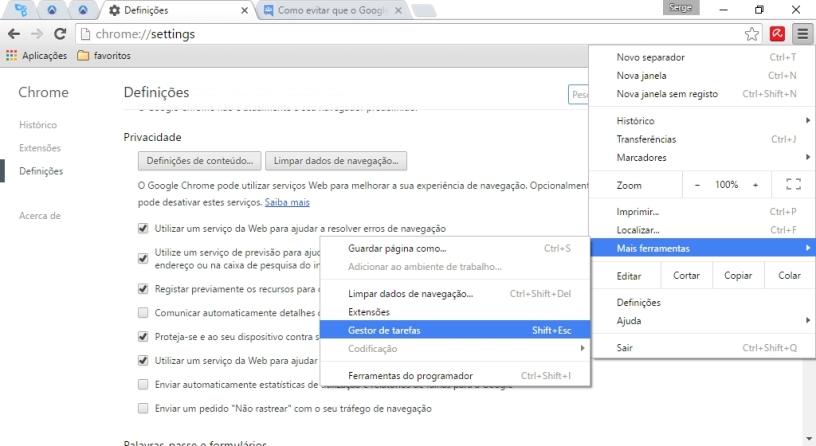
Task: Toggle the checkbox cut off at 'Web para ajudar'
Action: click(x=143, y=361)
